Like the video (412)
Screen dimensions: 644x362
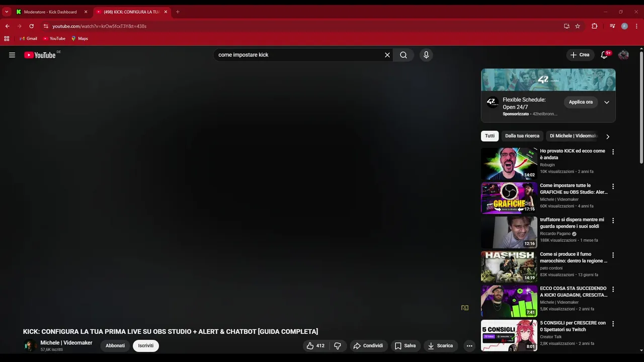coord(315,346)
